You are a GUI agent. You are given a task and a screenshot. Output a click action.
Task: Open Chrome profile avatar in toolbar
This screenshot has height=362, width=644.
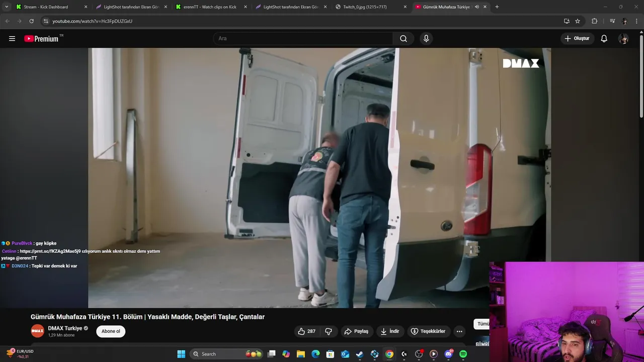coord(624,21)
